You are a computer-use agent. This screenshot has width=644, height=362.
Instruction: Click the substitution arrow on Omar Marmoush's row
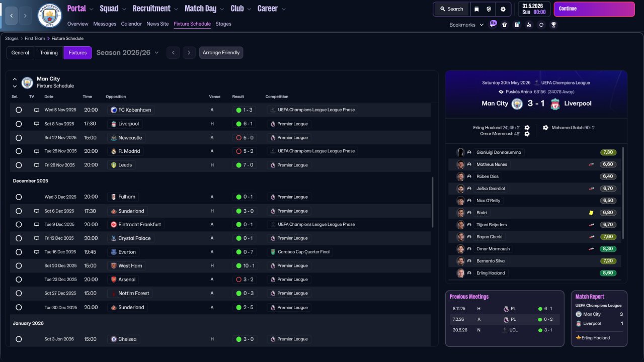pyautogui.click(x=592, y=249)
